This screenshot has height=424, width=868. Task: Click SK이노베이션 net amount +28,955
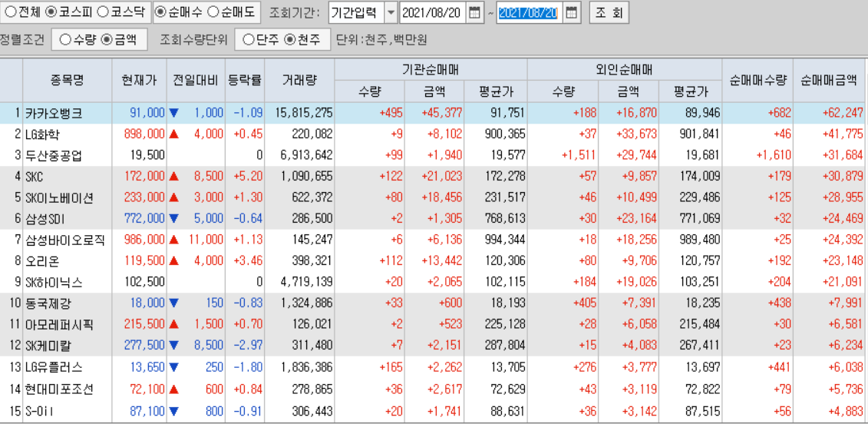click(x=843, y=197)
